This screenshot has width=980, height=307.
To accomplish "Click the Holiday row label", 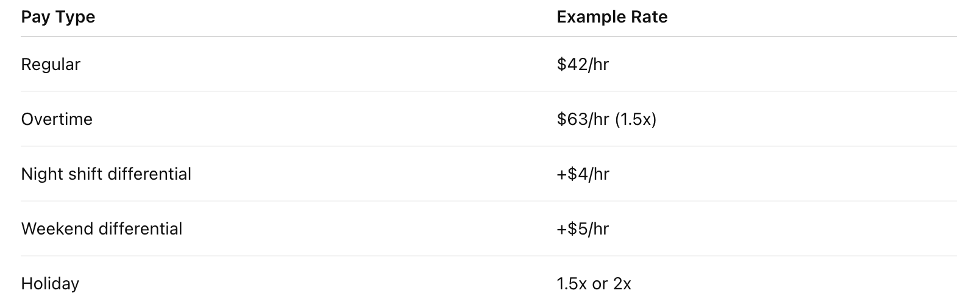I will coord(50,283).
